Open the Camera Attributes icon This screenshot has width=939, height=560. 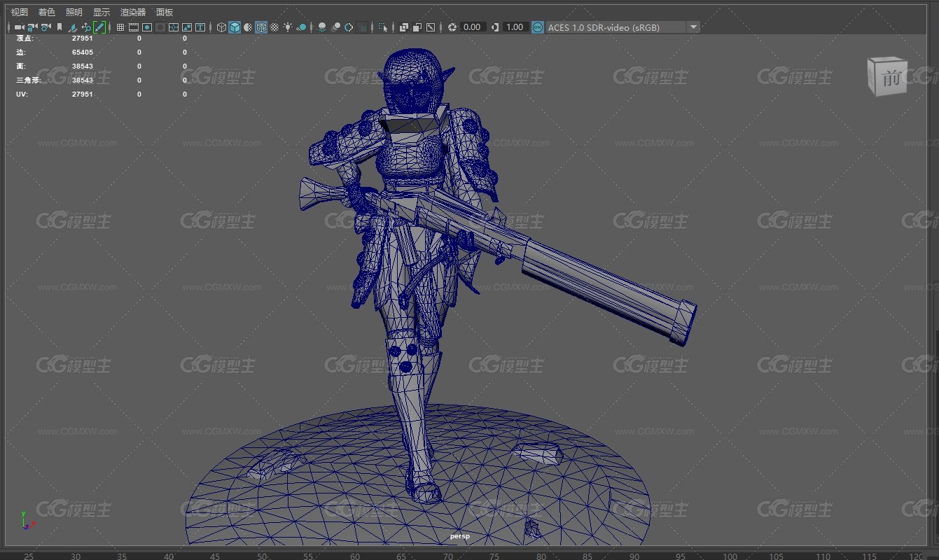pyautogui.click(x=46, y=27)
